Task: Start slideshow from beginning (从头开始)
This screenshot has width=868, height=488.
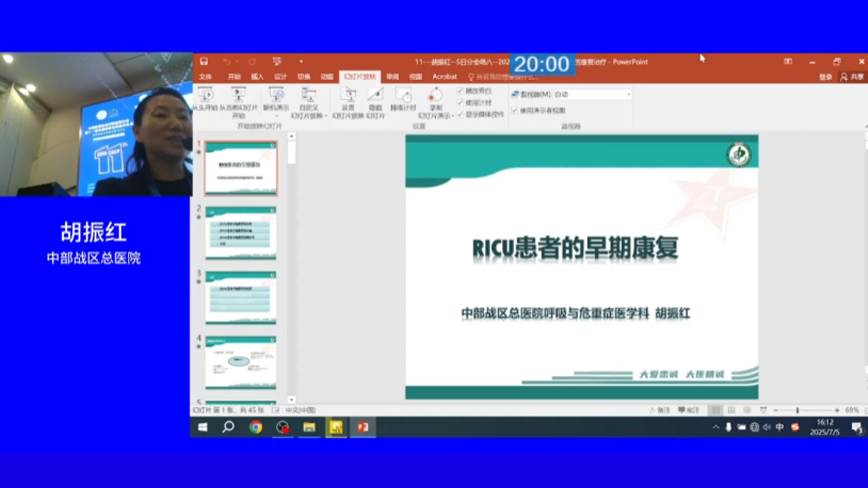Action: click(x=206, y=96)
